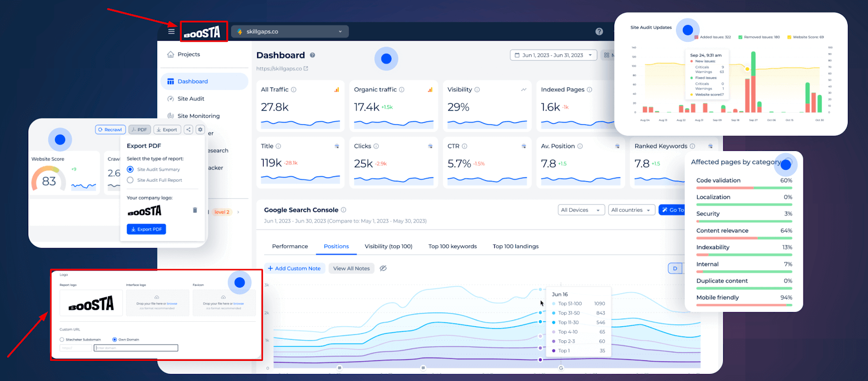Switch to Top 100 landings tab
The height and width of the screenshot is (381, 868).
click(x=515, y=246)
